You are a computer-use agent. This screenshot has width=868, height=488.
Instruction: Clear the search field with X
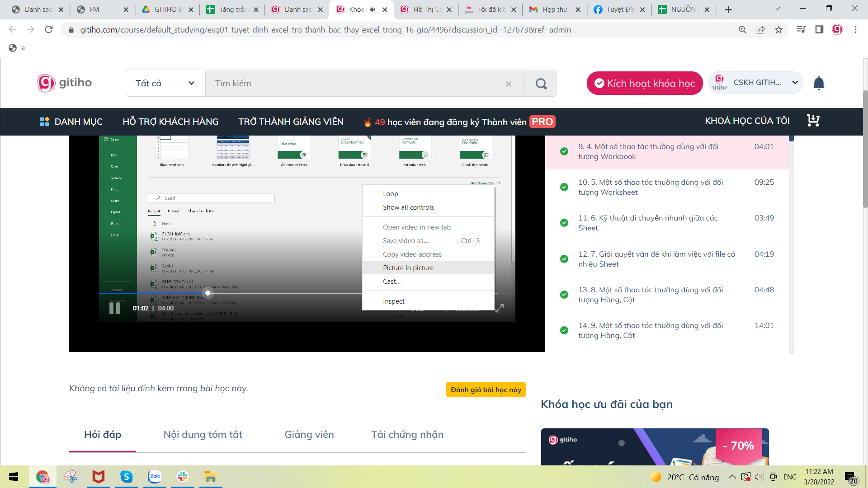point(509,84)
